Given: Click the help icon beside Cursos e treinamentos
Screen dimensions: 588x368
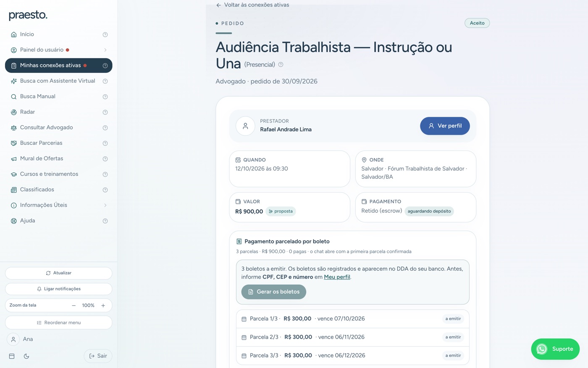Looking at the screenshot, I should [x=105, y=175].
